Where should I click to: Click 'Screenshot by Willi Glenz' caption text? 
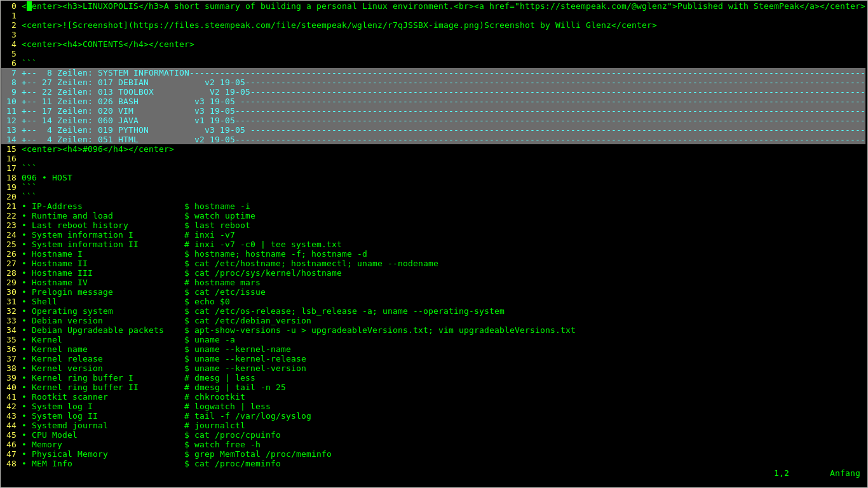[548, 25]
